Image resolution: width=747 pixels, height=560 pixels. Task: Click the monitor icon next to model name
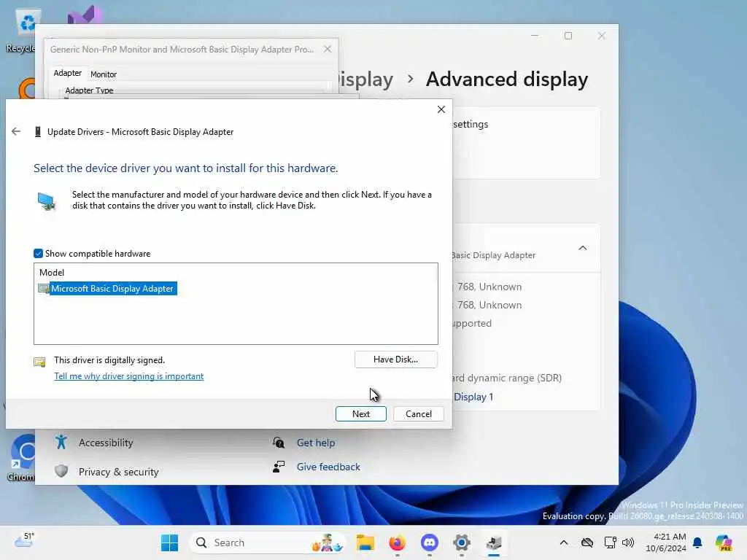point(43,289)
